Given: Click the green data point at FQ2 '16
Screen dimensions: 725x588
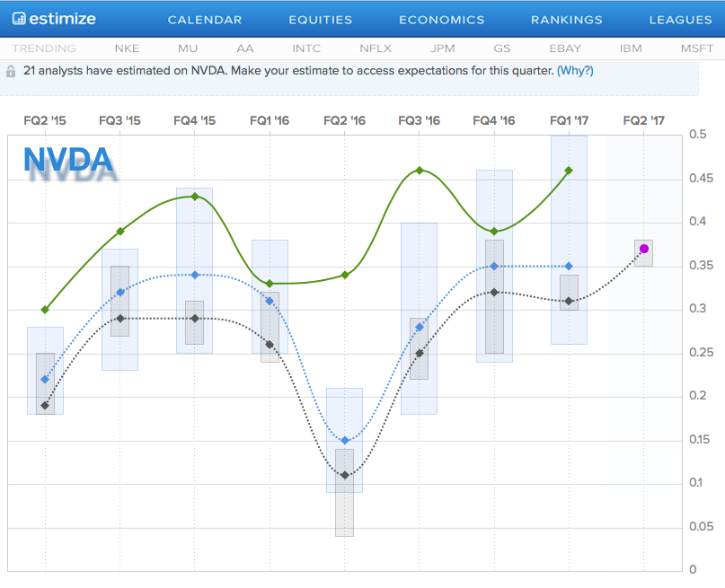Looking at the screenshot, I should [344, 275].
